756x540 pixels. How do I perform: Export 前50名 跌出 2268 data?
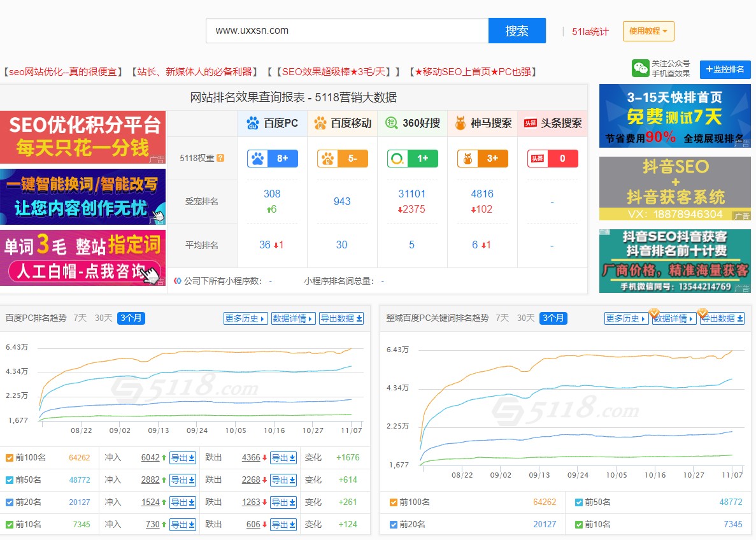point(283,480)
